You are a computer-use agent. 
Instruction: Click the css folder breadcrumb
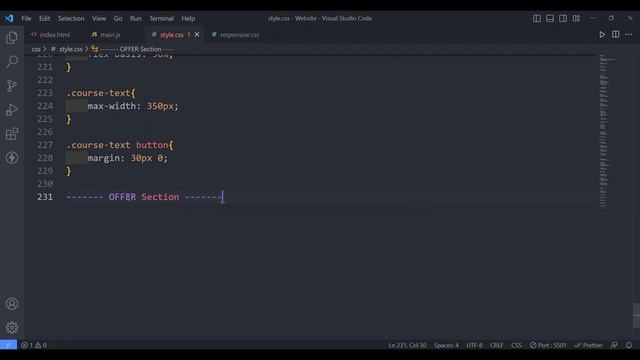pyautogui.click(x=36, y=49)
